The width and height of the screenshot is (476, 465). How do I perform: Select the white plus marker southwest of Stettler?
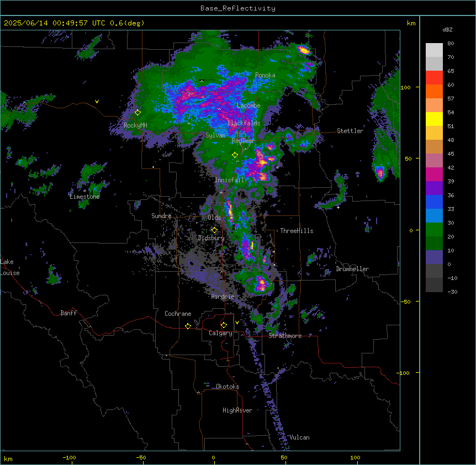338,207
